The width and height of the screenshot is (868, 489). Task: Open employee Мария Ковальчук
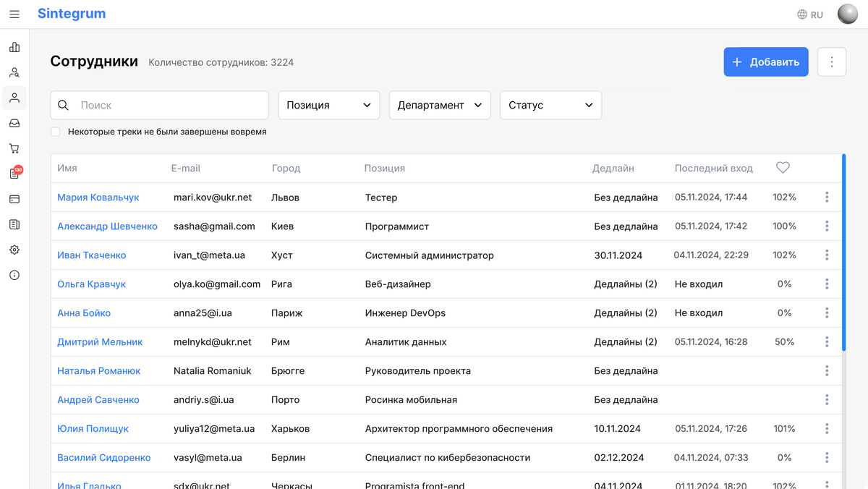coord(98,197)
